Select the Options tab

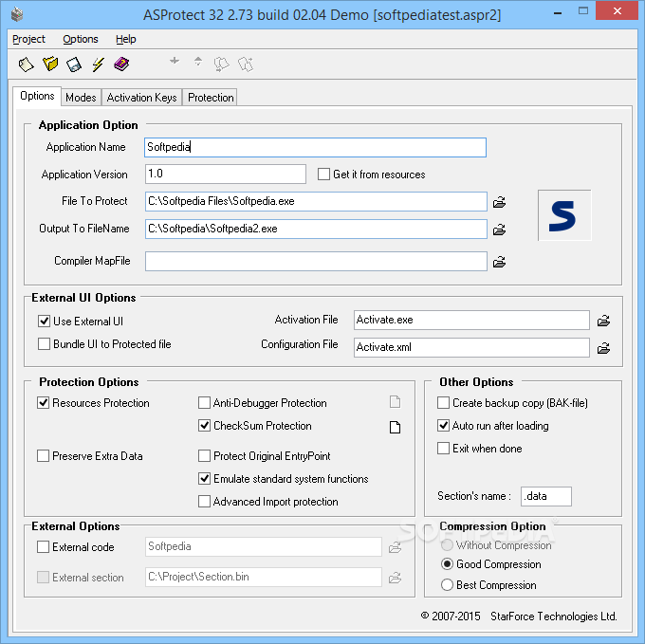pyautogui.click(x=37, y=96)
